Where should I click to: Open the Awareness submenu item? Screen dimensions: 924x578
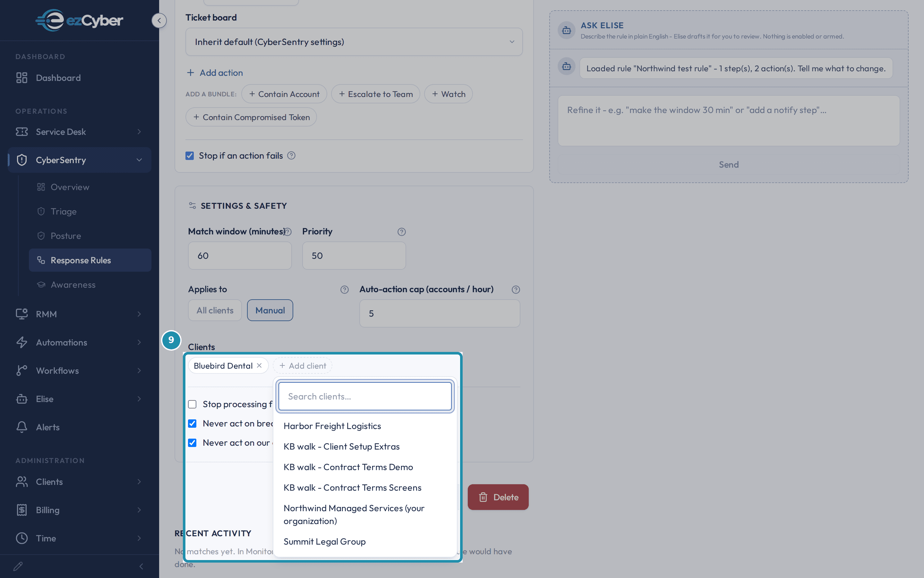point(90,285)
